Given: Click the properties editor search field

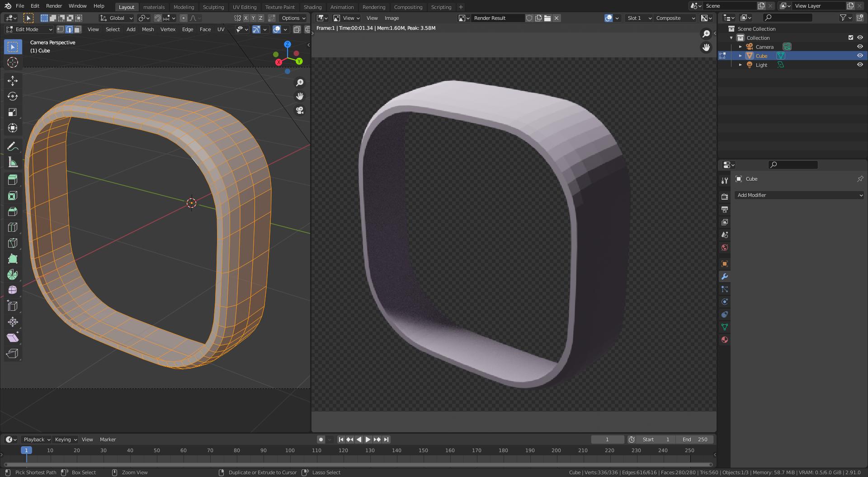Looking at the screenshot, I should pyautogui.click(x=793, y=165).
